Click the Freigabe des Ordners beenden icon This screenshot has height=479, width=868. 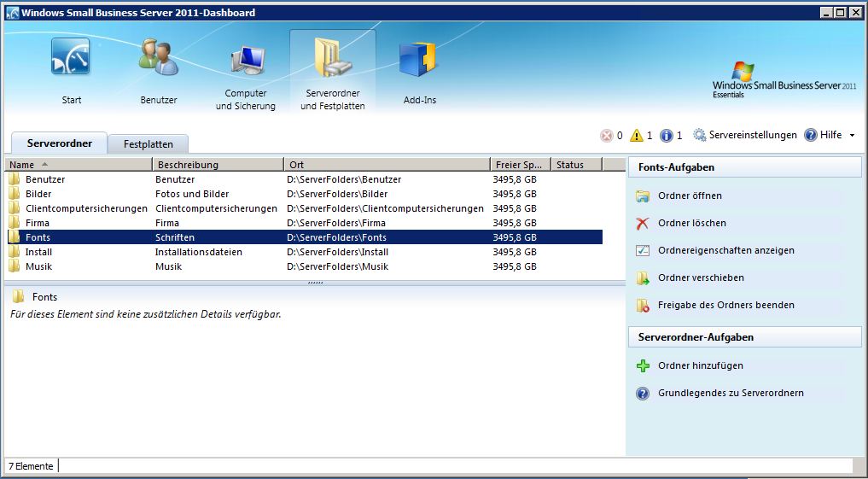point(643,305)
